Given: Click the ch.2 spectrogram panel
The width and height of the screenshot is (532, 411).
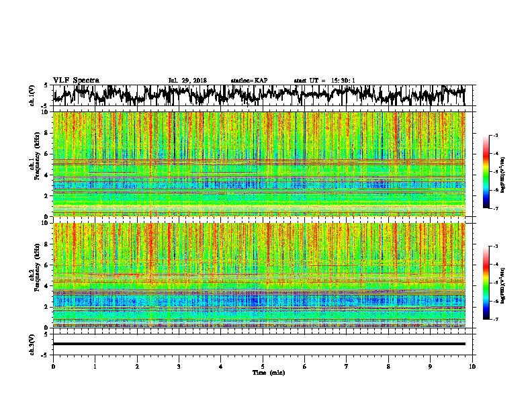Looking at the screenshot, I should tap(259, 275).
